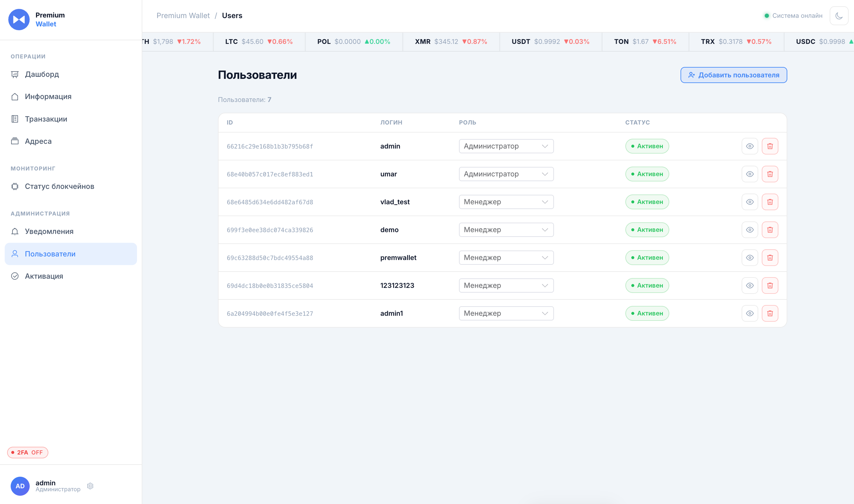Click ID 6a204994b00e0fe4f5e3e127
This screenshot has width=854, height=504.
coord(270,314)
